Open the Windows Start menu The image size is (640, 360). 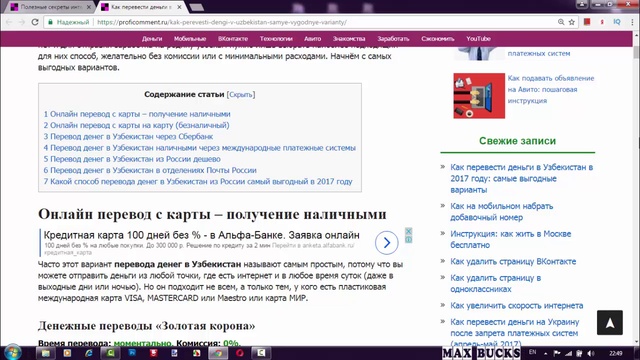tap(12, 352)
